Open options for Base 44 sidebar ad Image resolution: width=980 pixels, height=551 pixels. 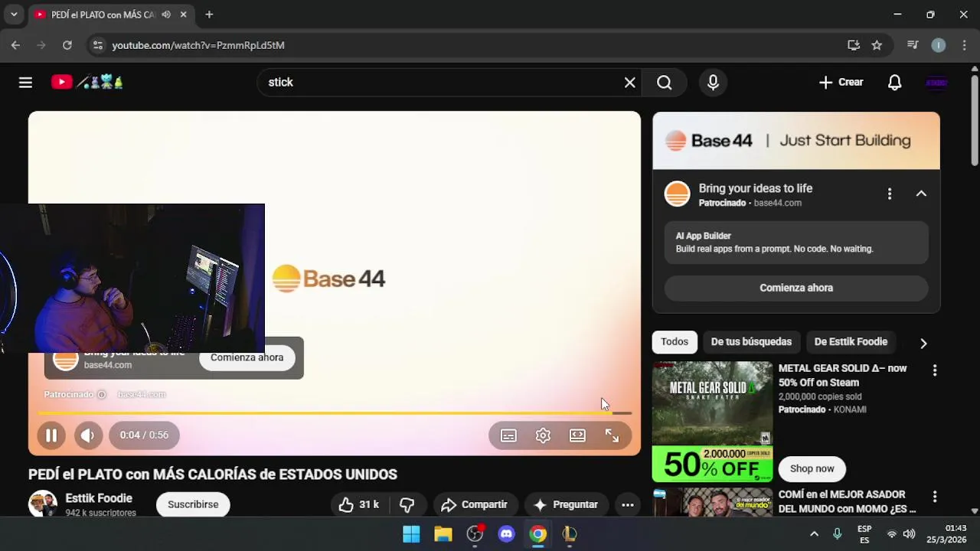pyautogui.click(x=889, y=194)
